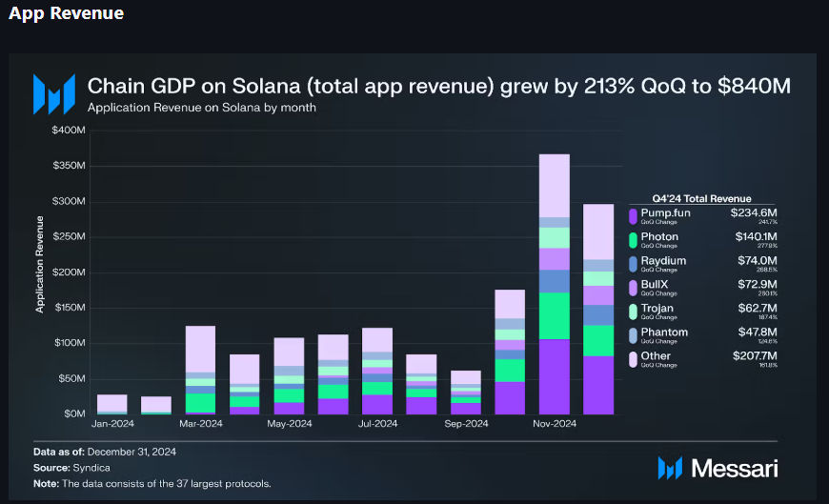Click the Other legend color swatch
829x504 pixels.
(633, 358)
